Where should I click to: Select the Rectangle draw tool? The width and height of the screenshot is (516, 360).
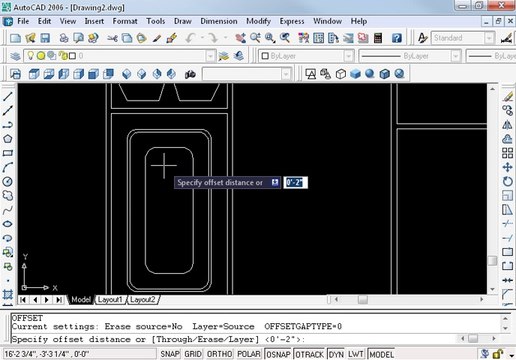click(x=8, y=153)
